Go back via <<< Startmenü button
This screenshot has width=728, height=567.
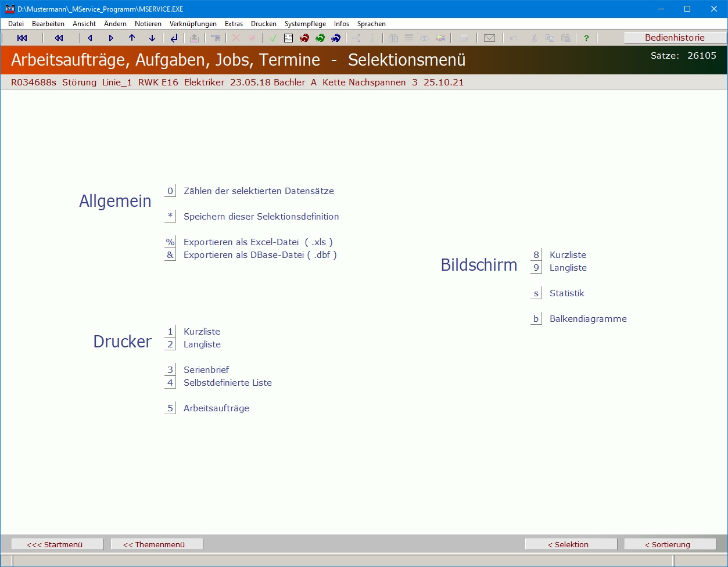58,544
